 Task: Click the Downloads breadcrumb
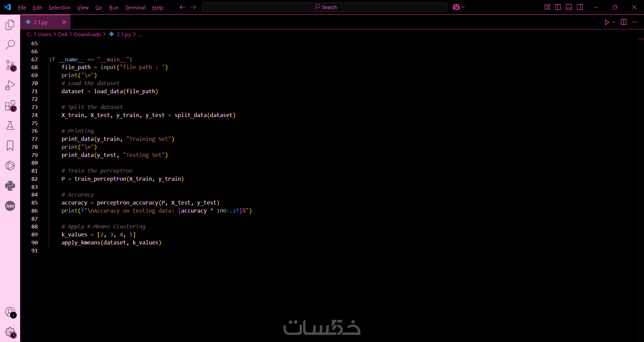pyautogui.click(x=87, y=34)
